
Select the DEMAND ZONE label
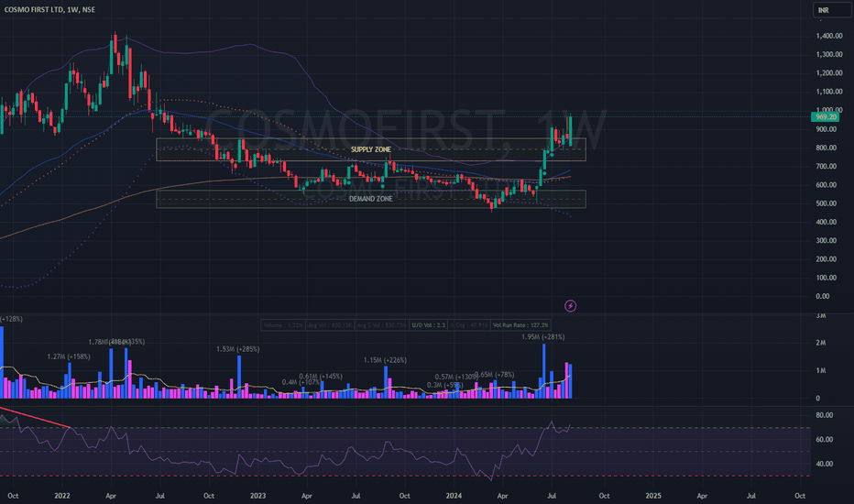371,199
